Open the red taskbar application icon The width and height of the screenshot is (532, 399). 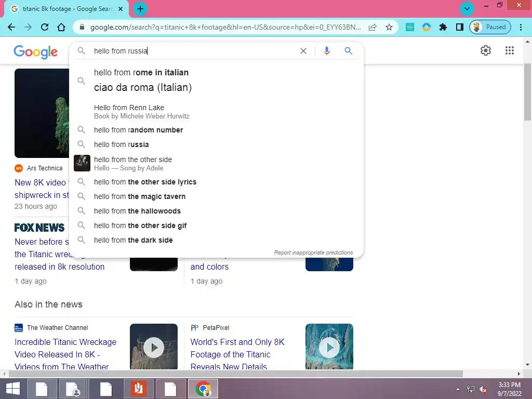click(x=138, y=389)
